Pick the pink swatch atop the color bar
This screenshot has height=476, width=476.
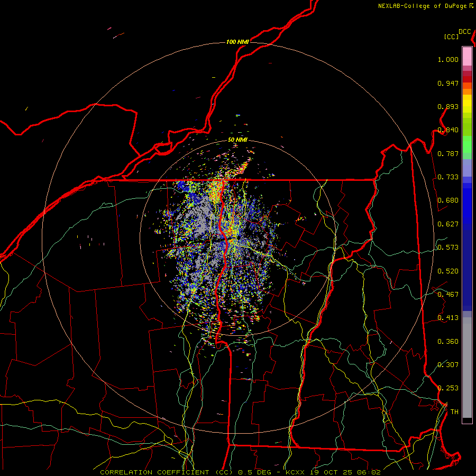pyautogui.click(x=467, y=56)
